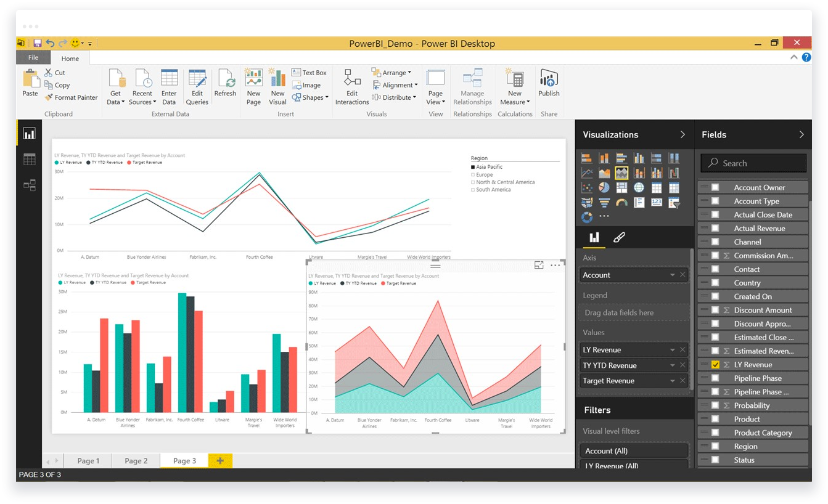Remove Target Revenue from Values with X
828x504 pixels.
(682, 381)
